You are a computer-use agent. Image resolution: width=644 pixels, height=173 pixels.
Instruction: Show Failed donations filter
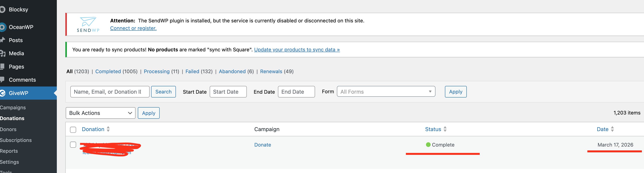[192, 71]
